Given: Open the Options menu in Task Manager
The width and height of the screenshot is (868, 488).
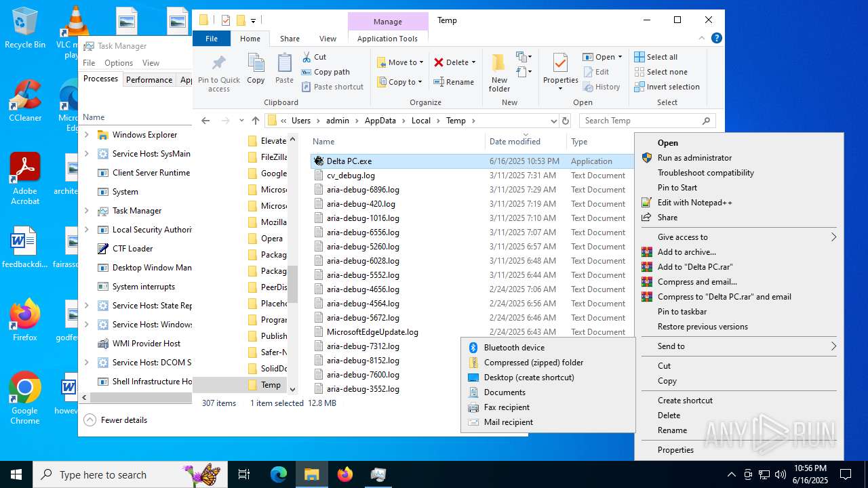Looking at the screenshot, I should [x=119, y=63].
